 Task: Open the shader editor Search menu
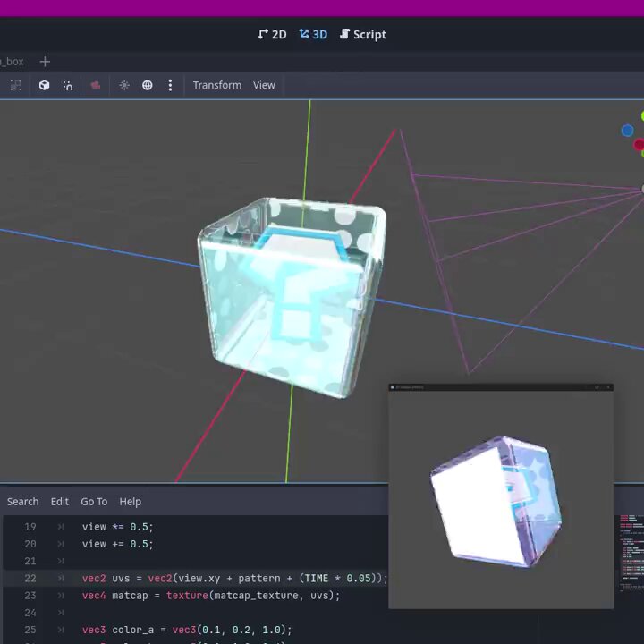click(23, 502)
